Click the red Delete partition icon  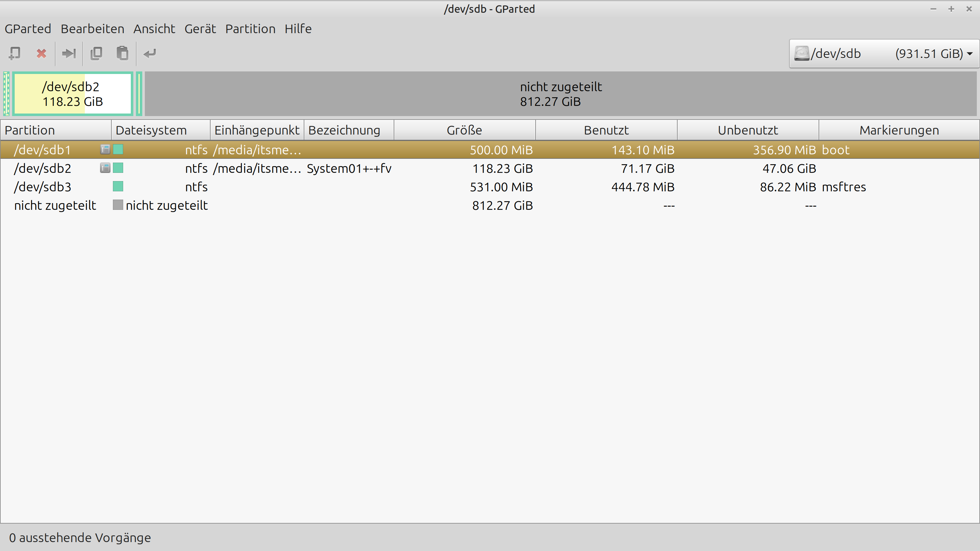click(41, 54)
